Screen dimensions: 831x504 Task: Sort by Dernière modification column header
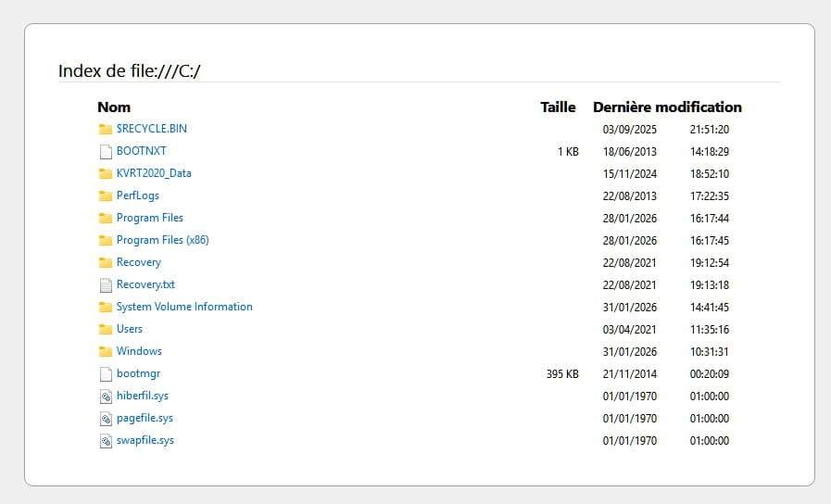[x=667, y=107]
